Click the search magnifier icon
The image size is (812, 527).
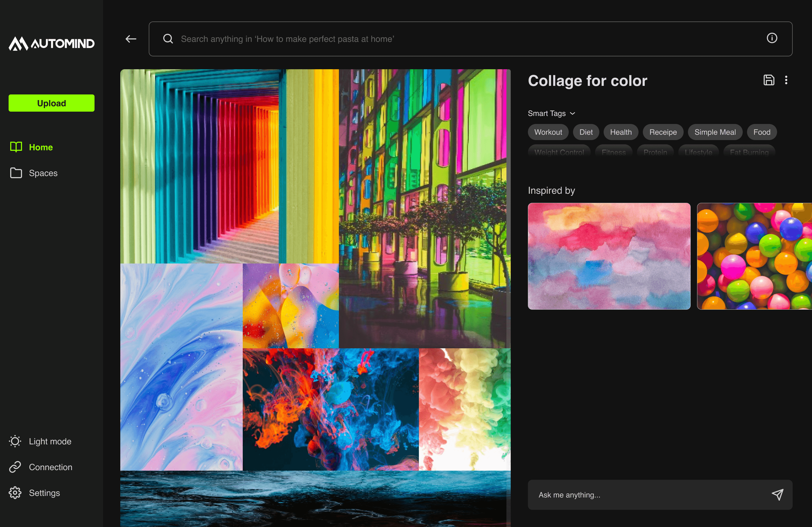coord(168,39)
